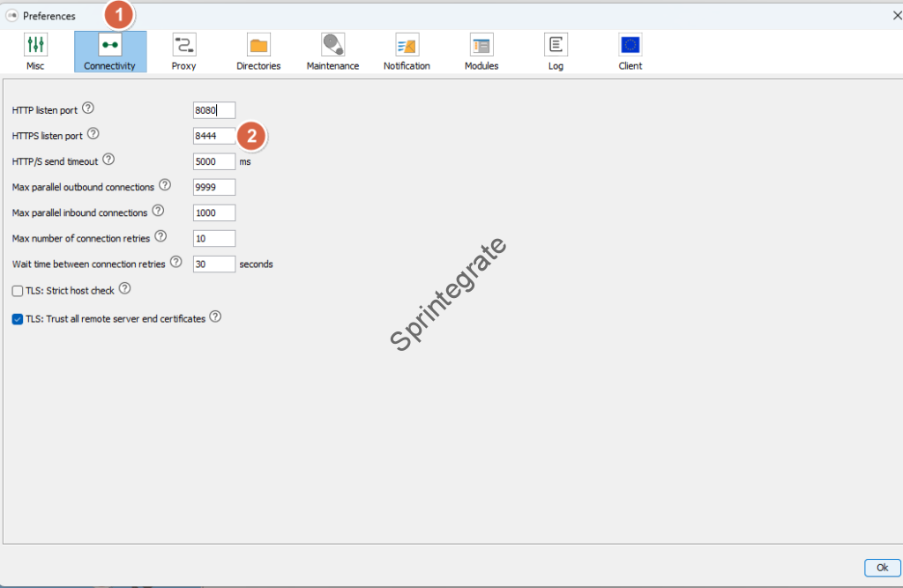Show help for HTTP listen port
The height and width of the screenshot is (588, 903).
point(87,109)
